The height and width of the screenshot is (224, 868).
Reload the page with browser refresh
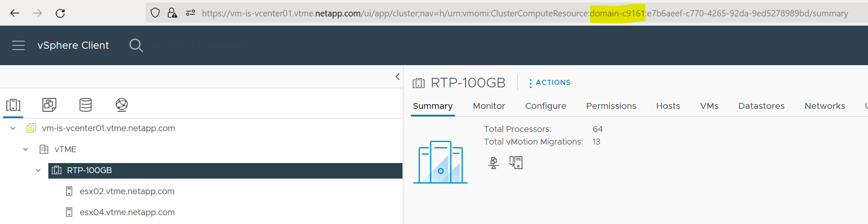60,13
